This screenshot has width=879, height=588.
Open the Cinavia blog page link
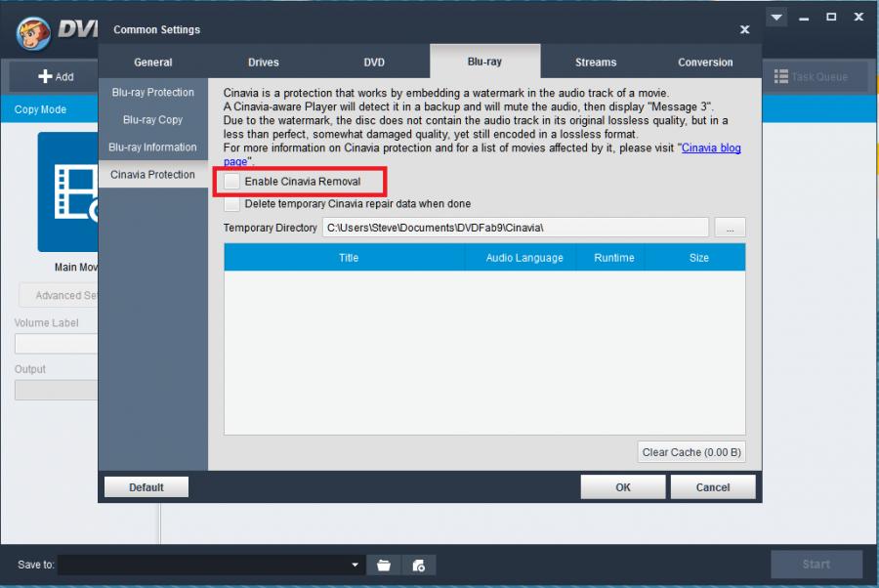coord(711,148)
